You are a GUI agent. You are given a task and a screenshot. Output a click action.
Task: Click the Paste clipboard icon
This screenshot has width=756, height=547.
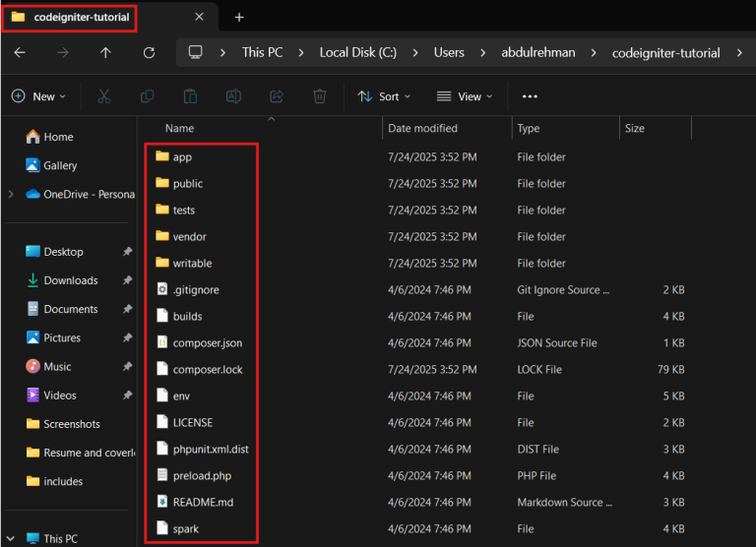tap(190, 96)
